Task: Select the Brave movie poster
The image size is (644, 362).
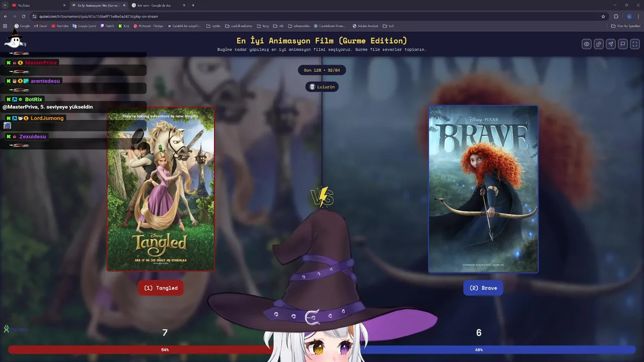Action: 483,189
